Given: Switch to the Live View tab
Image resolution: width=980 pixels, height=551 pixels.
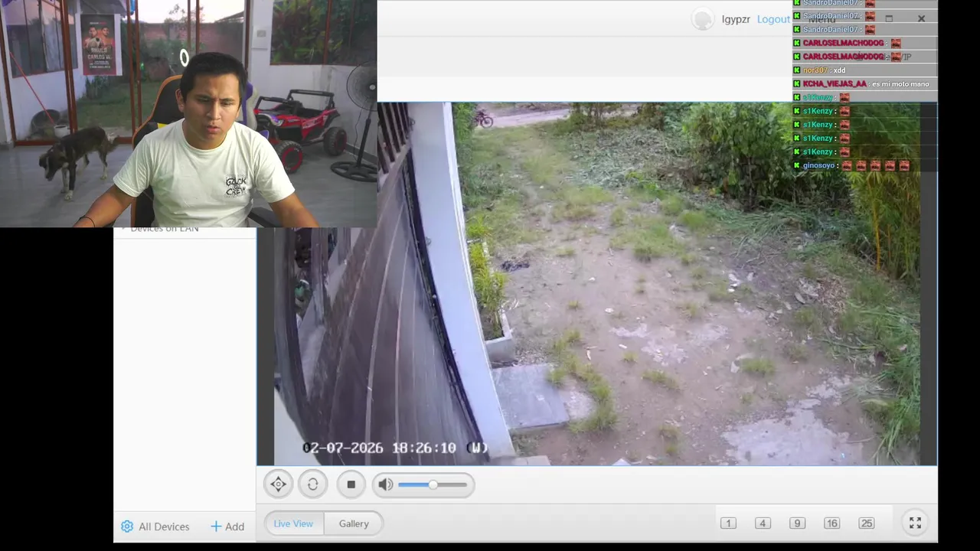Looking at the screenshot, I should (x=293, y=523).
